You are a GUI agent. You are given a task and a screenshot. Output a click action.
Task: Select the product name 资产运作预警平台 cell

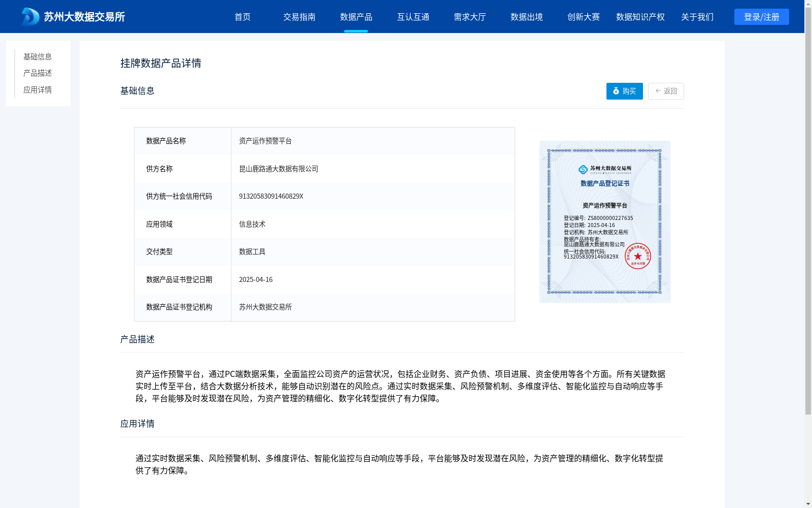(x=373, y=141)
